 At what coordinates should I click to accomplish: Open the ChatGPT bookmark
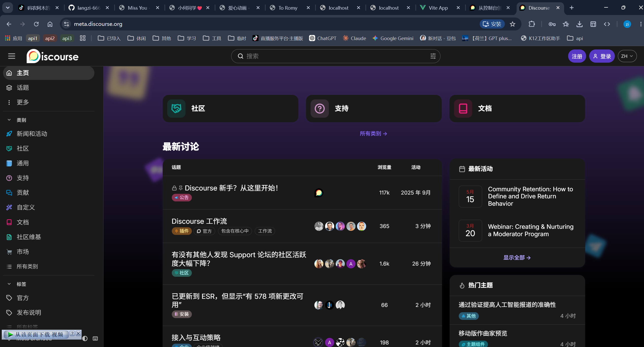(323, 38)
